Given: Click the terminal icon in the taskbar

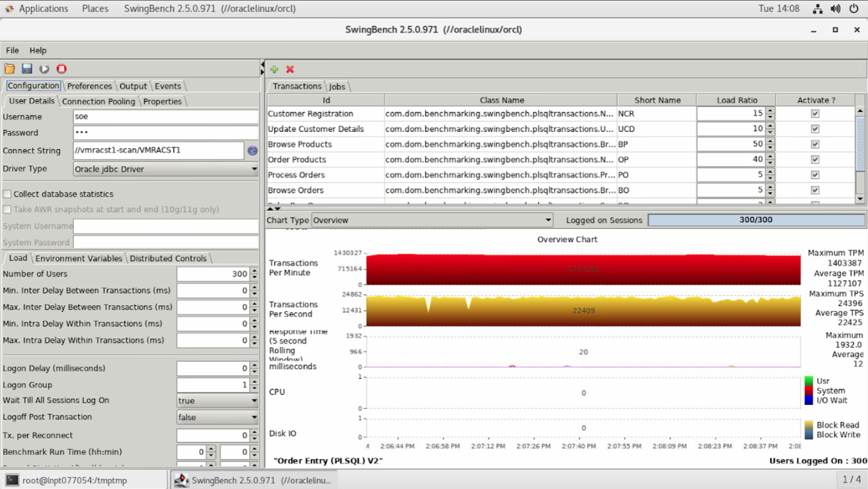Looking at the screenshot, I should [x=12, y=480].
